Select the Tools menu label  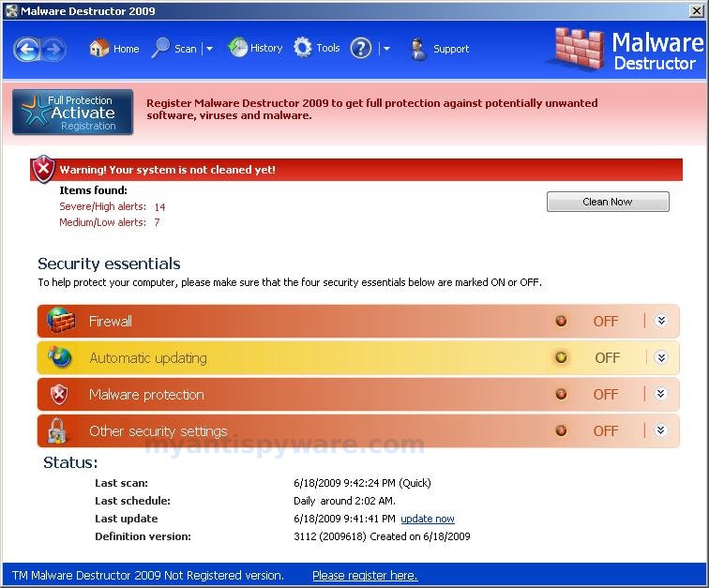coord(328,48)
